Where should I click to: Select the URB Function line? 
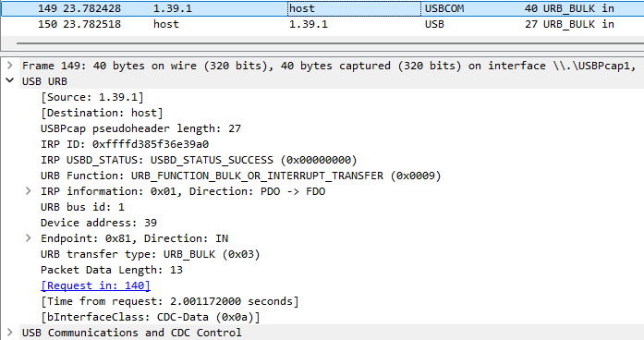240,176
